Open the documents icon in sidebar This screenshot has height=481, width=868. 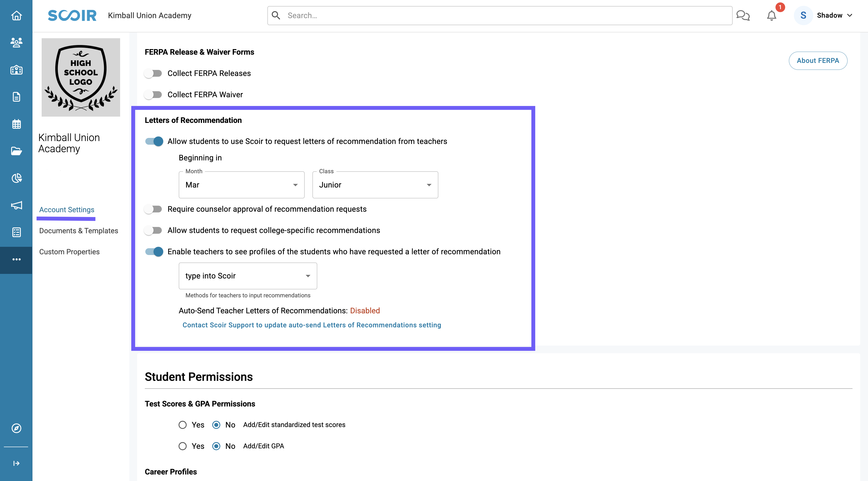pos(16,97)
